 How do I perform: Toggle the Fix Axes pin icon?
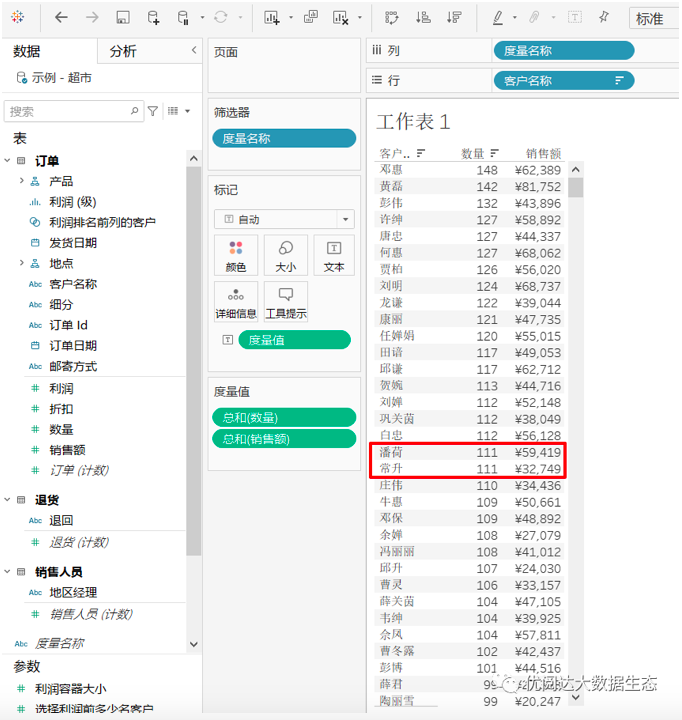click(603, 18)
